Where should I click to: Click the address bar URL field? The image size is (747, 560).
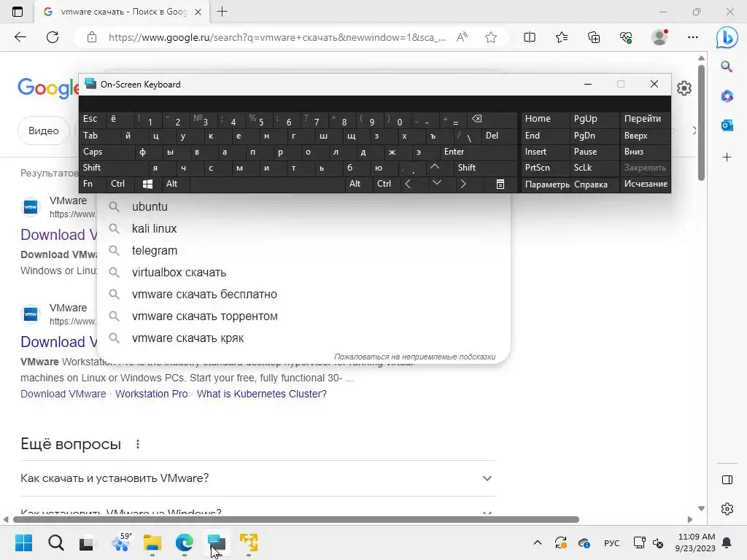tap(276, 37)
